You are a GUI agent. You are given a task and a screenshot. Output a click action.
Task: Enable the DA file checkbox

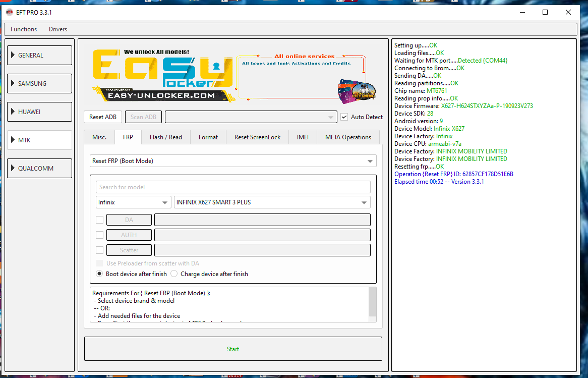tap(99, 220)
